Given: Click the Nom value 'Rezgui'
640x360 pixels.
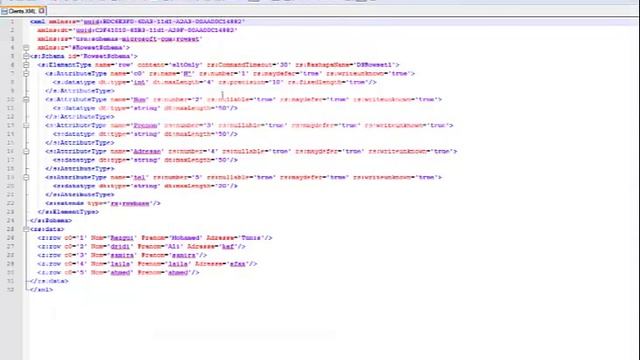Looking at the screenshot, I should pyautogui.click(x=121, y=238).
